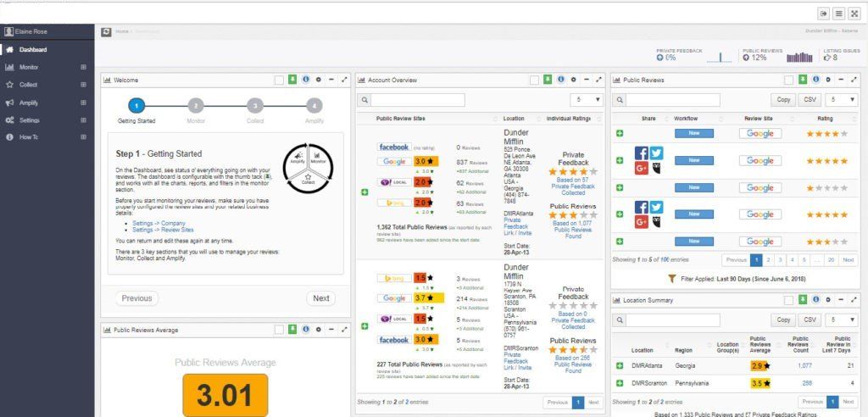
Task: Click the DMRAtlanta 1,077 reviews count
Action: pos(804,366)
